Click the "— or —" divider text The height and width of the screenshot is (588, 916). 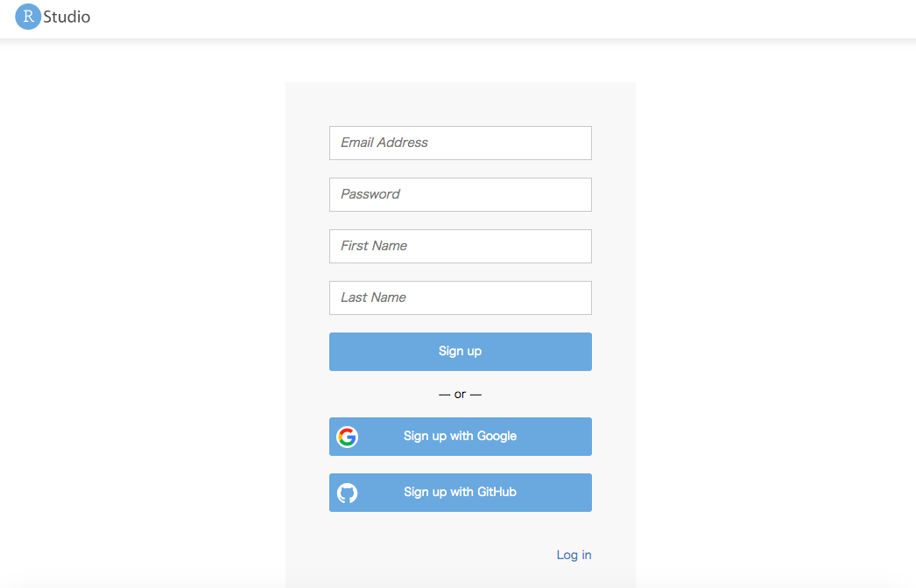tap(460, 395)
